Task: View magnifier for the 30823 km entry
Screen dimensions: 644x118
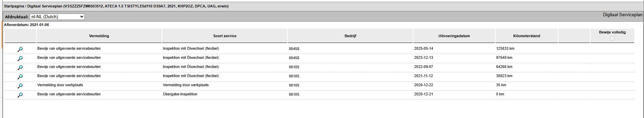Action: tap(20, 77)
